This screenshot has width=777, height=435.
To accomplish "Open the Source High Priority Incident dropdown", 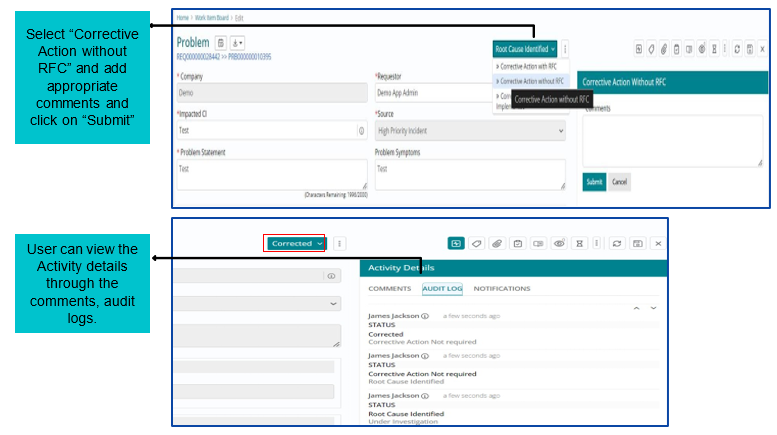I will tap(470, 131).
